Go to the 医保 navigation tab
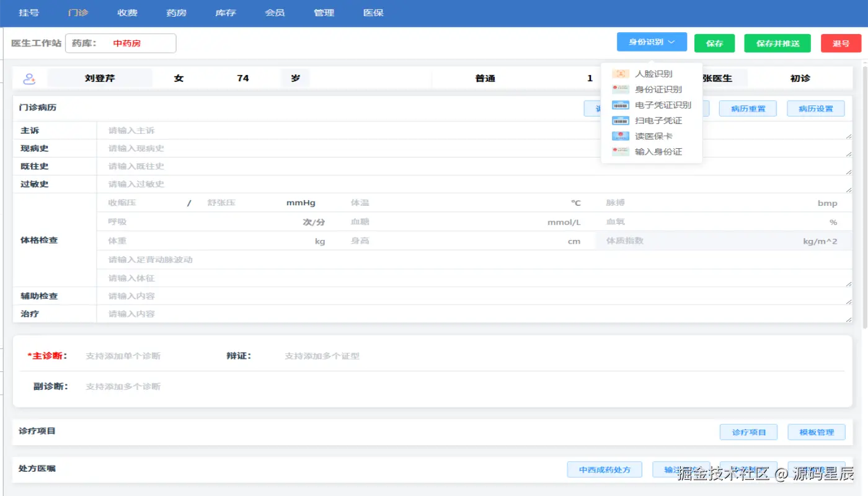Screen dimensions: 868x496 point(373,12)
